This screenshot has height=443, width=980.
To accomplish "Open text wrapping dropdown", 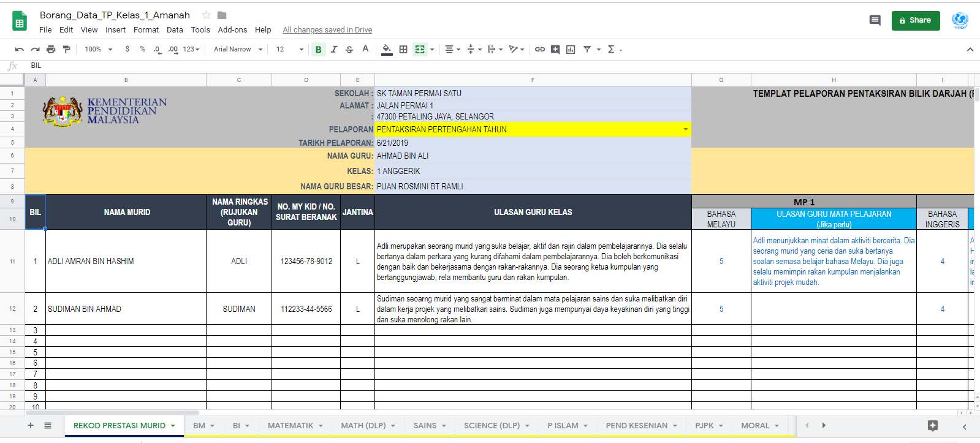I will click(495, 50).
